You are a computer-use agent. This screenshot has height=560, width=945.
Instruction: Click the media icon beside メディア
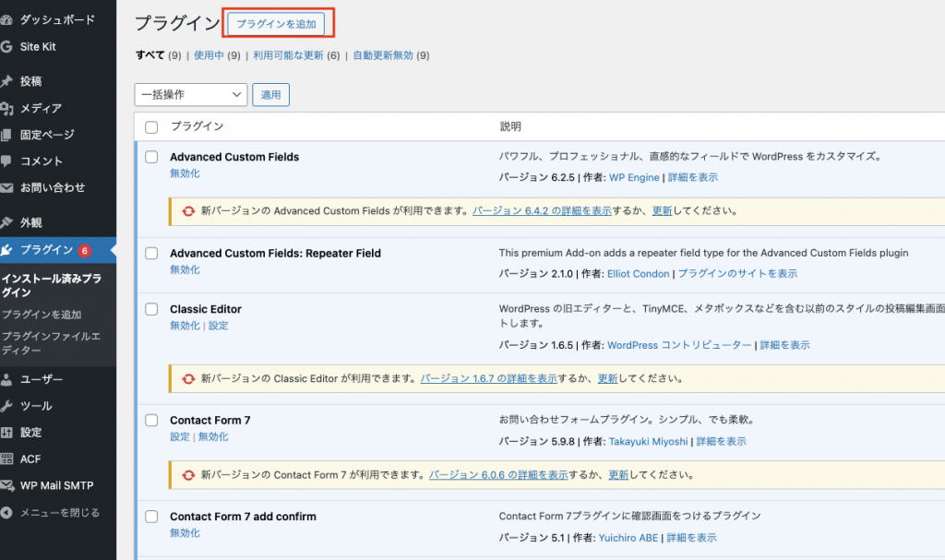[6, 109]
